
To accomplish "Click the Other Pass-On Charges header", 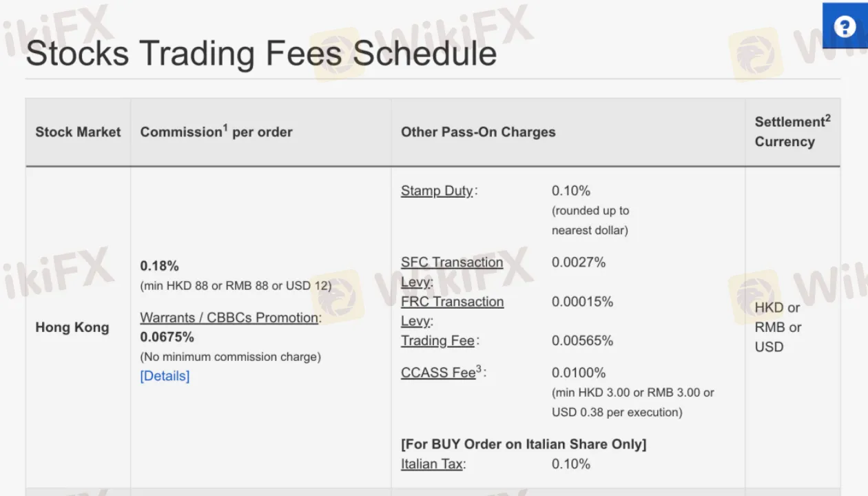I will click(478, 132).
